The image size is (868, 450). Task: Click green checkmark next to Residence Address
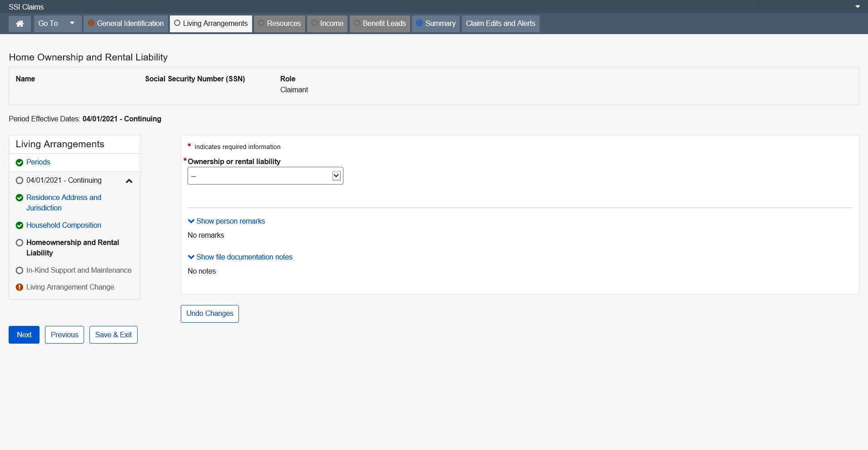(x=20, y=198)
